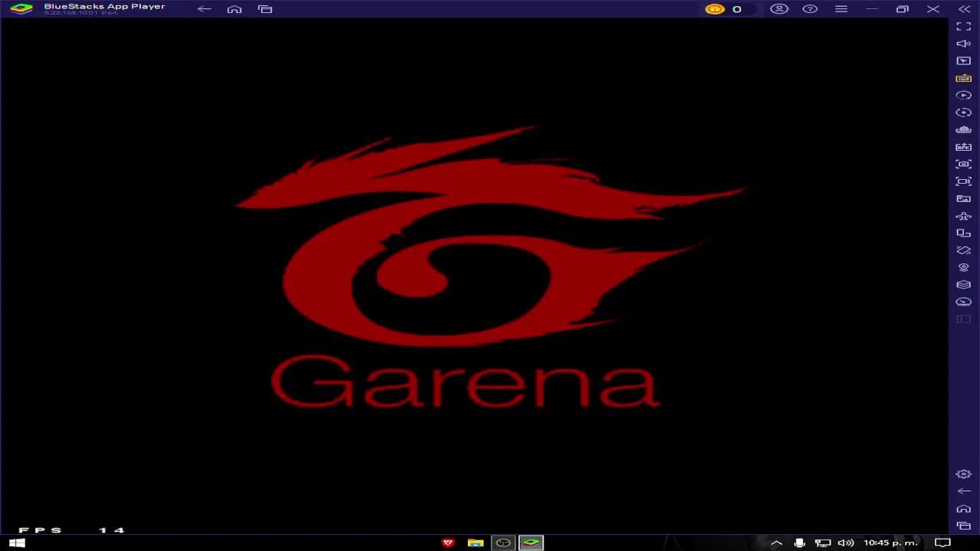Screen dimensions: 980x551
Task: Take a screenshot with the camera icon
Action: point(963,164)
